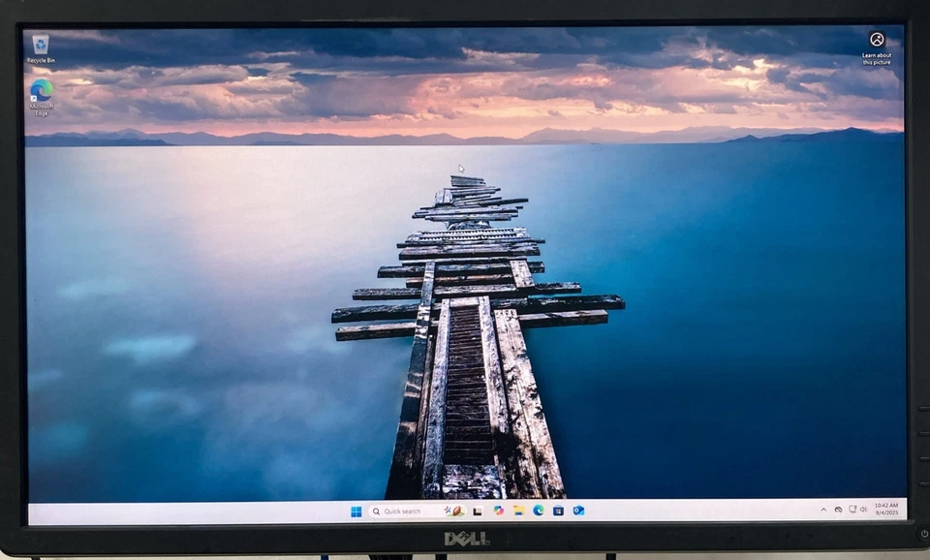Open Outlook from the taskbar
The width and height of the screenshot is (930, 560).
[x=578, y=511]
